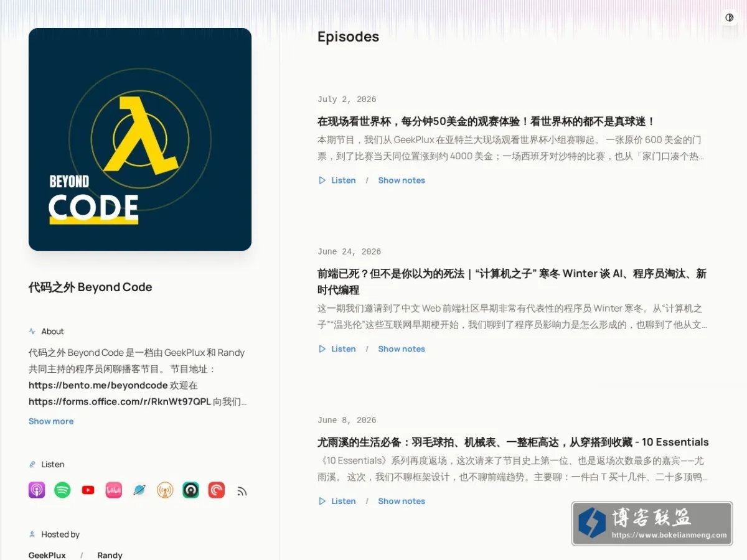Toggle the dark/light theme button
This screenshot has height=560, width=747.
click(x=729, y=17)
